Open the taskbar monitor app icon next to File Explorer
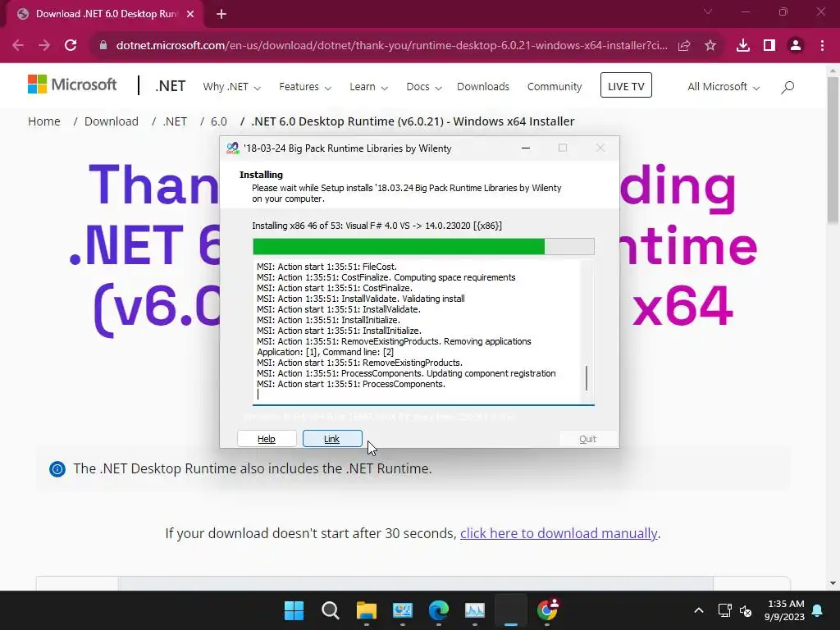This screenshot has width=840, height=630. 402,610
